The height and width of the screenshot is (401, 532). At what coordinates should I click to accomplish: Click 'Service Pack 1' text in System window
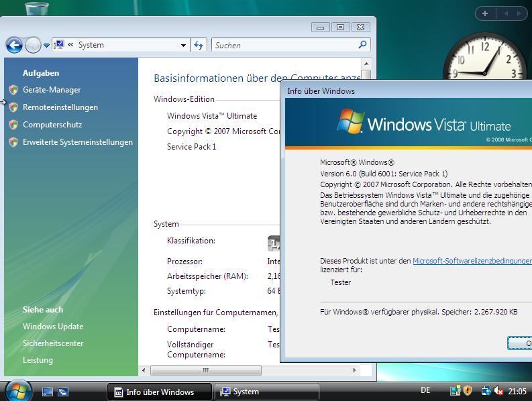coord(191,147)
